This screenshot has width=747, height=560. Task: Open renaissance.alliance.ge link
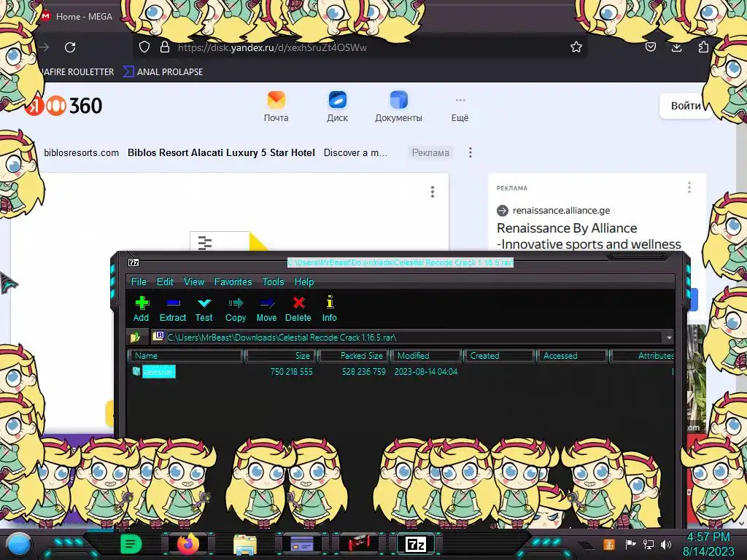(561, 211)
